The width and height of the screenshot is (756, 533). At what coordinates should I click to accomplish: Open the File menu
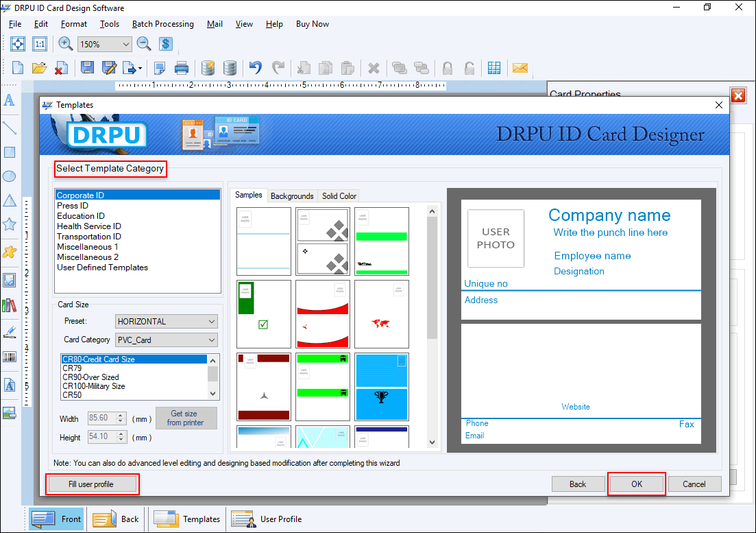[15, 24]
